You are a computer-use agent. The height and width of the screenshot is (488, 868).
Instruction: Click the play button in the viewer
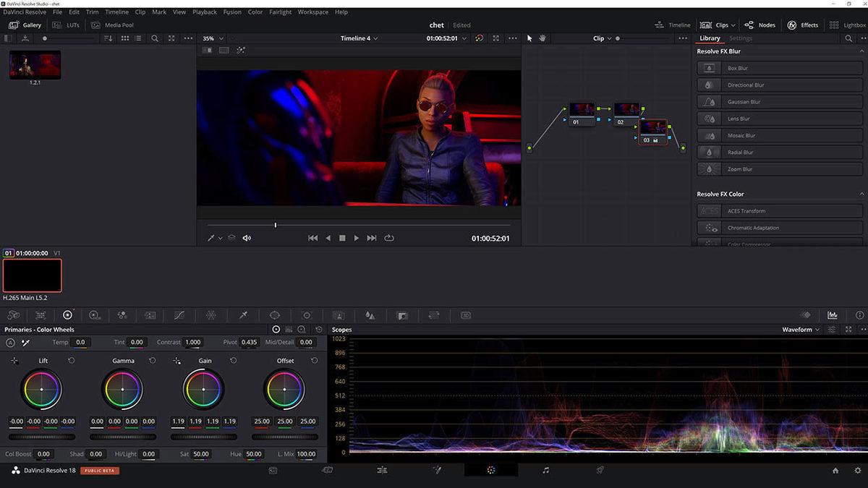click(x=357, y=237)
